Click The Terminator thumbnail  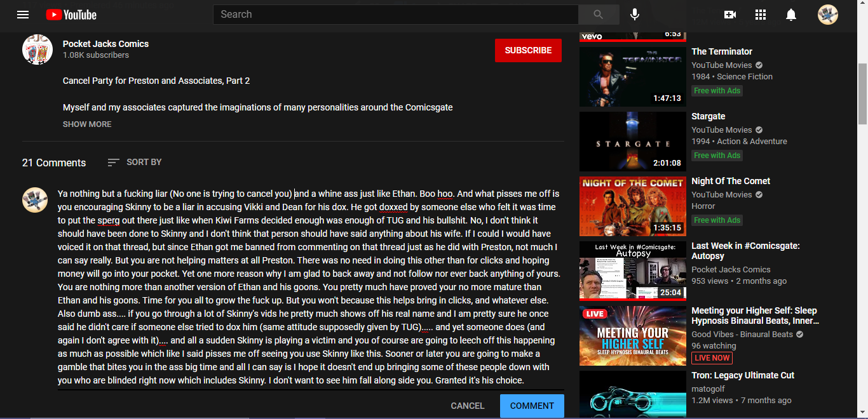(x=633, y=77)
